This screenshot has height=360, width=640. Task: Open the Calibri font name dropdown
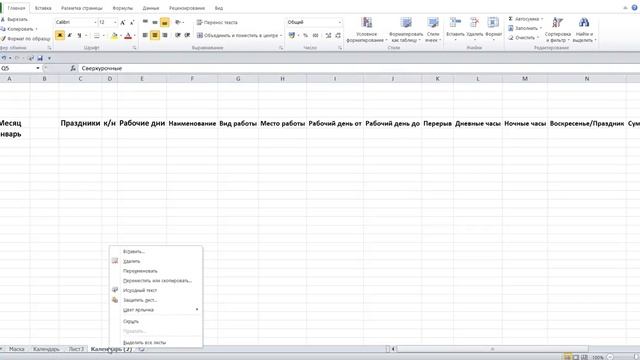coord(95,22)
